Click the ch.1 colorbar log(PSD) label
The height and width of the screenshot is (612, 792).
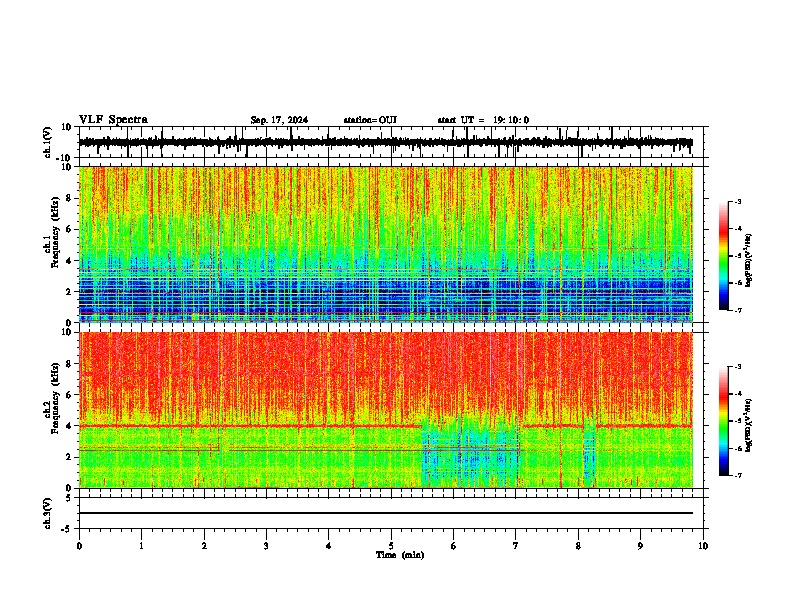click(x=748, y=260)
